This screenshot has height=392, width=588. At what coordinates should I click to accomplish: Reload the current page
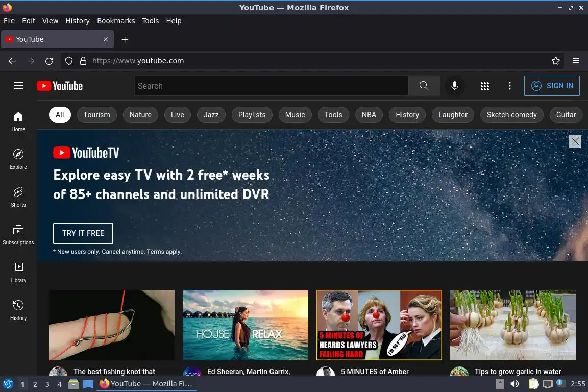(49, 61)
